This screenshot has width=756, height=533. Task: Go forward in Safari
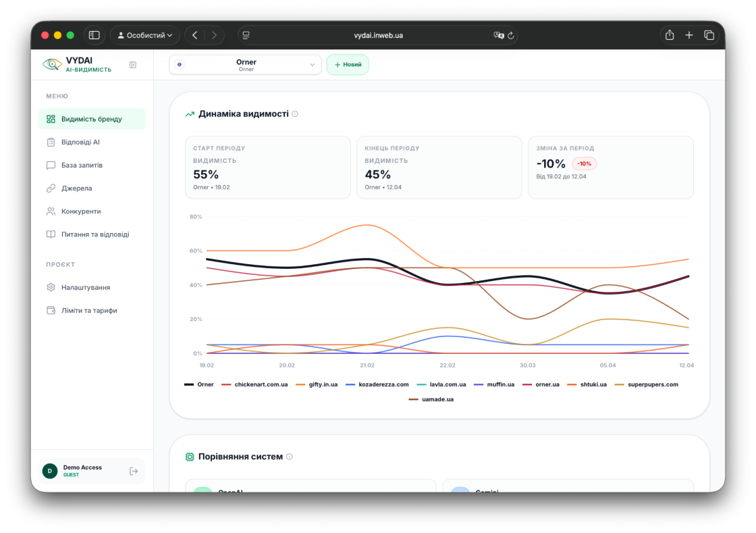tap(214, 35)
